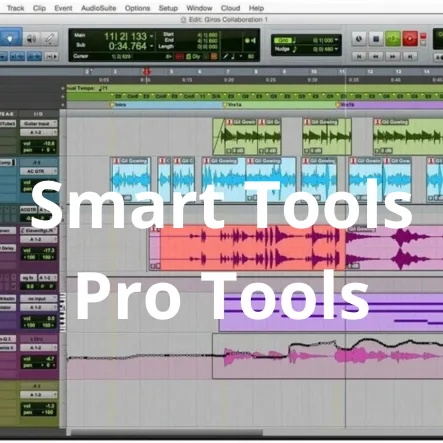Click the horizontal scrollbar at bottom

coord(168,433)
